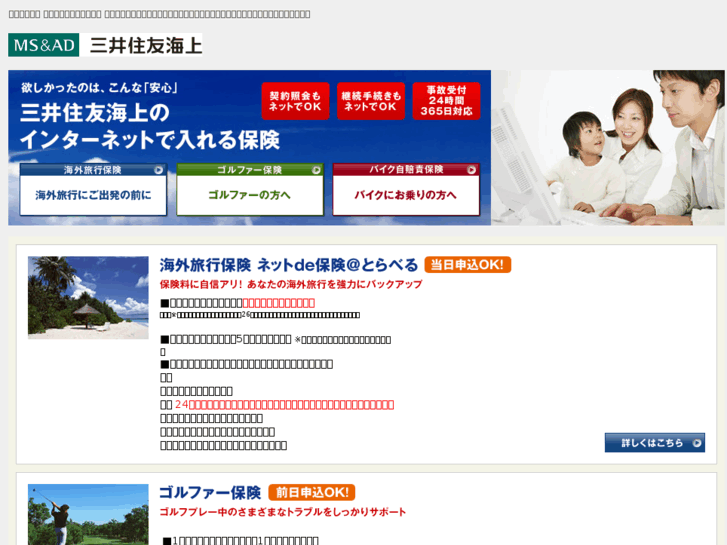The height and width of the screenshot is (545, 727).
Task: Open the ゴルファー保険 section heading
Action: point(210,493)
